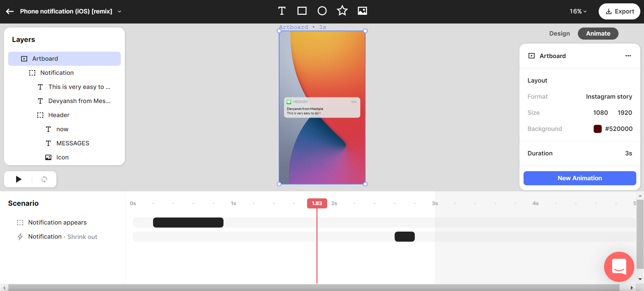Select the Text tool

[x=282, y=11]
